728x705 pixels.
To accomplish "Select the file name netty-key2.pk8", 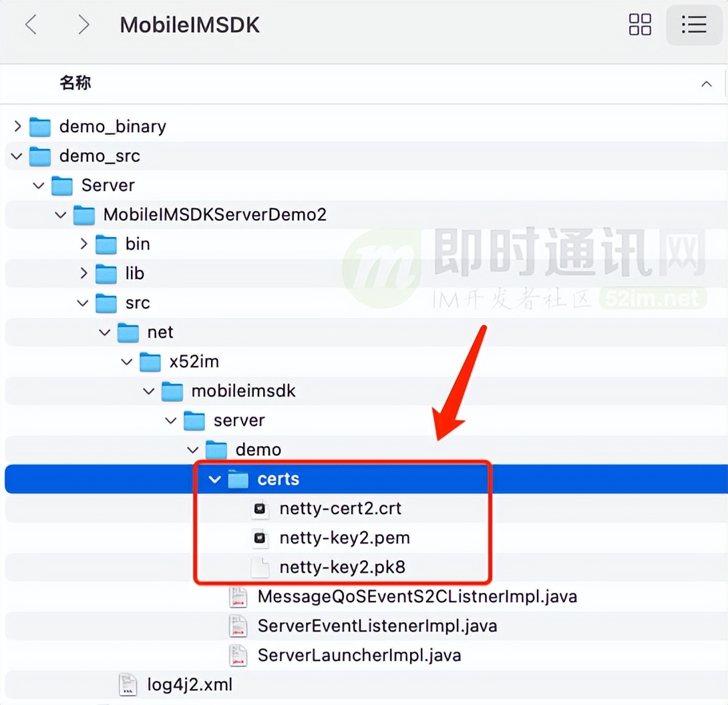I will pyautogui.click(x=342, y=567).
